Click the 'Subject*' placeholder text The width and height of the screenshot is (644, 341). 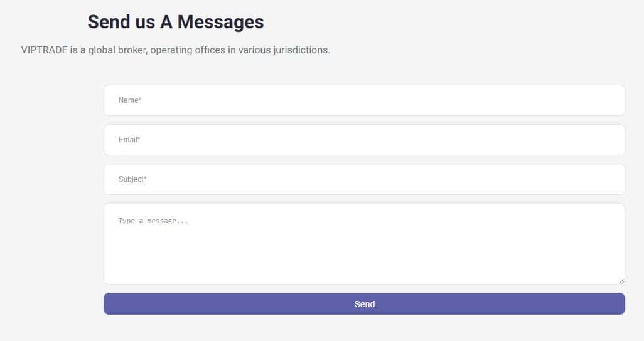(x=132, y=179)
